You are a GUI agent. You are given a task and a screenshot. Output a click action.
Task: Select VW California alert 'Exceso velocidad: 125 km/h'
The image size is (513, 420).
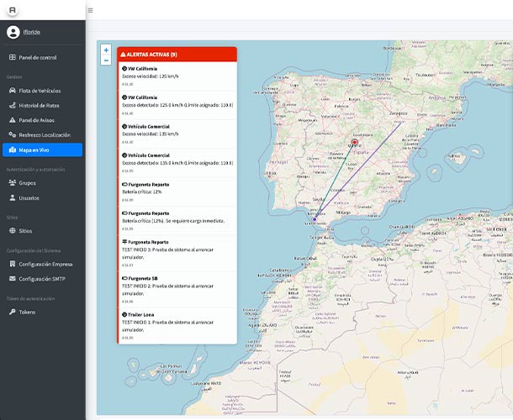click(x=177, y=76)
